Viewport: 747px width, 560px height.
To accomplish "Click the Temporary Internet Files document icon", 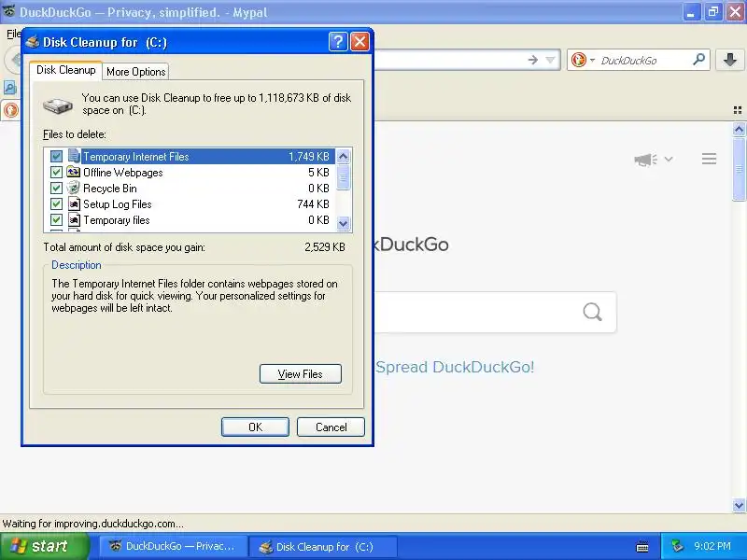I will pos(74,156).
